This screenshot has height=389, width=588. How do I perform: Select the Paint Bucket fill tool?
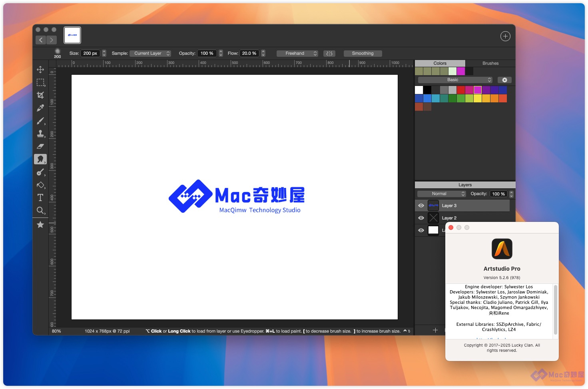coord(40,185)
